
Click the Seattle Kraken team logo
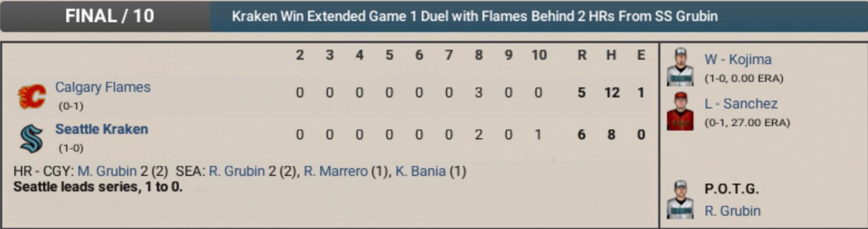[31, 138]
